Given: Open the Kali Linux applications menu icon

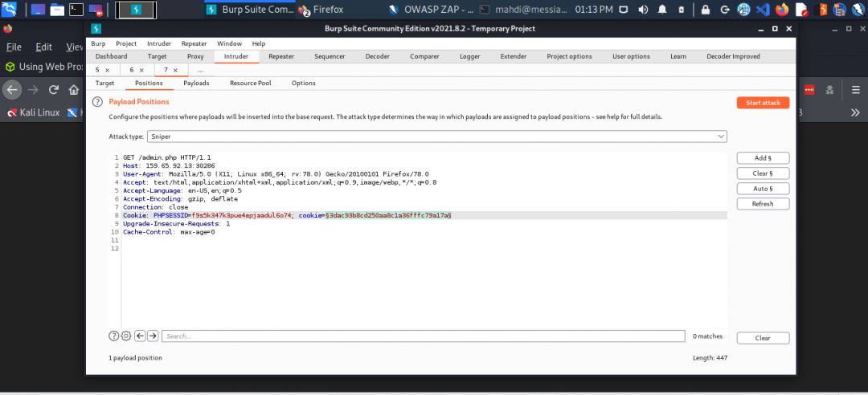Looking at the screenshot, I should point(9,9).
